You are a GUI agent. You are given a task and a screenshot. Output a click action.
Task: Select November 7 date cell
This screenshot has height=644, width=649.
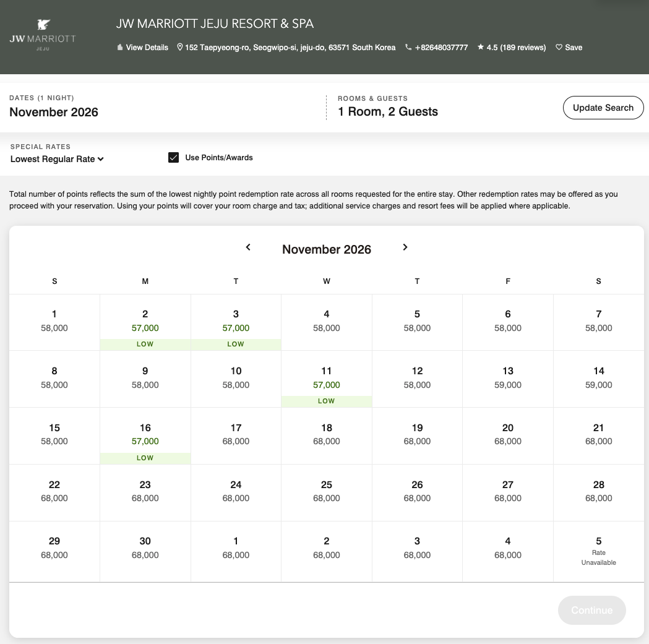point(598,323)
